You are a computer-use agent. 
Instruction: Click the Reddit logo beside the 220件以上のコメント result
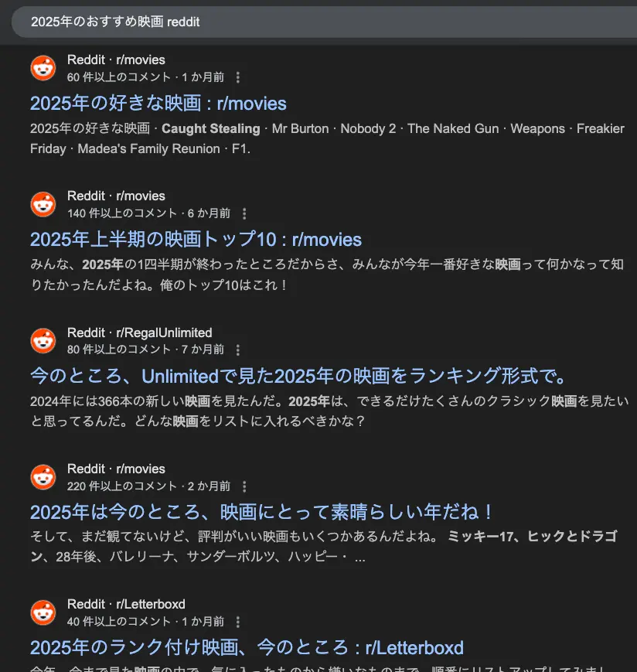[43, 477]
